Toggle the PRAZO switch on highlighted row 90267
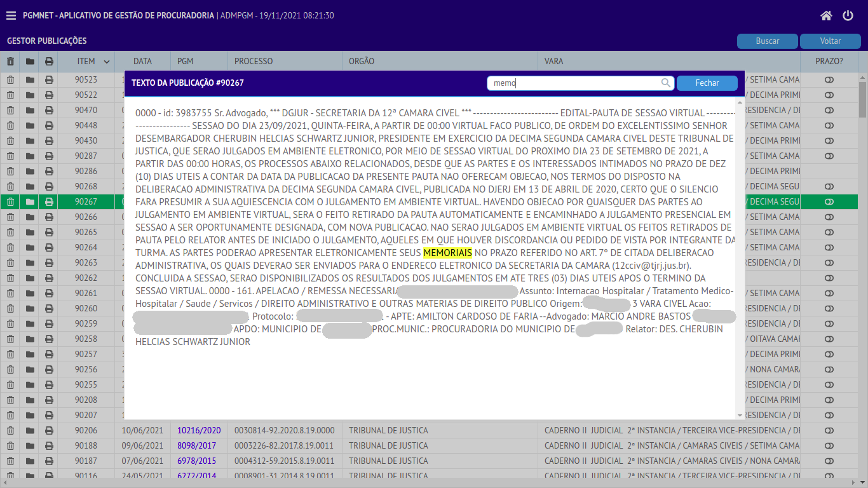Viewport: 868px width, 488px height. [829, 201]
